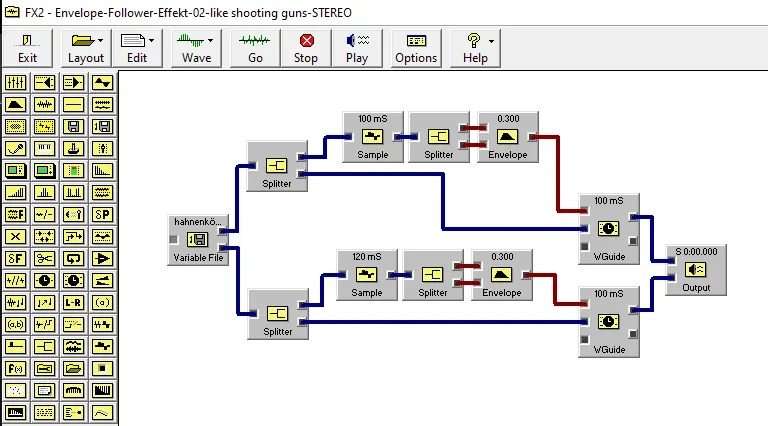Click the Play button in the toolbar
Screen dimensions: 768x426
[x=357, y=48]
